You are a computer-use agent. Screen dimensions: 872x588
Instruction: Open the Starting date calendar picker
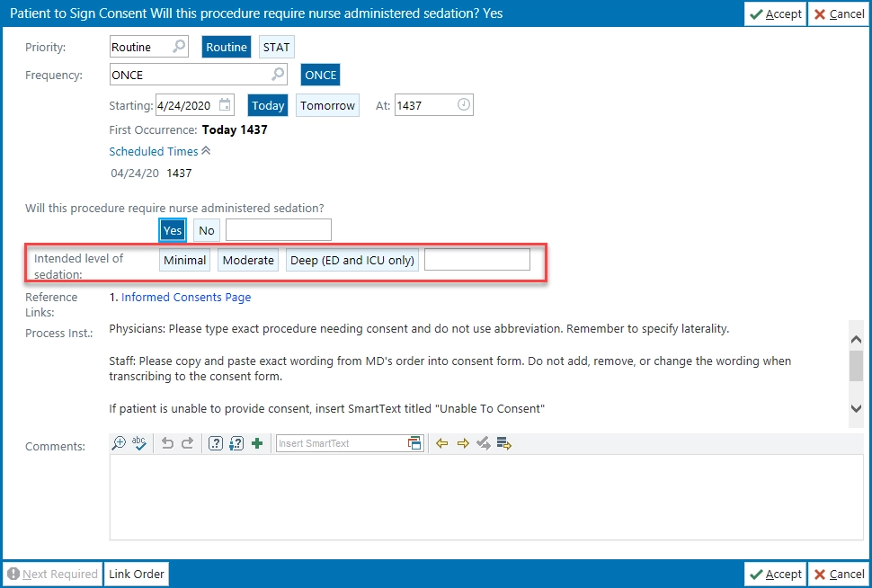coord(226,105)
